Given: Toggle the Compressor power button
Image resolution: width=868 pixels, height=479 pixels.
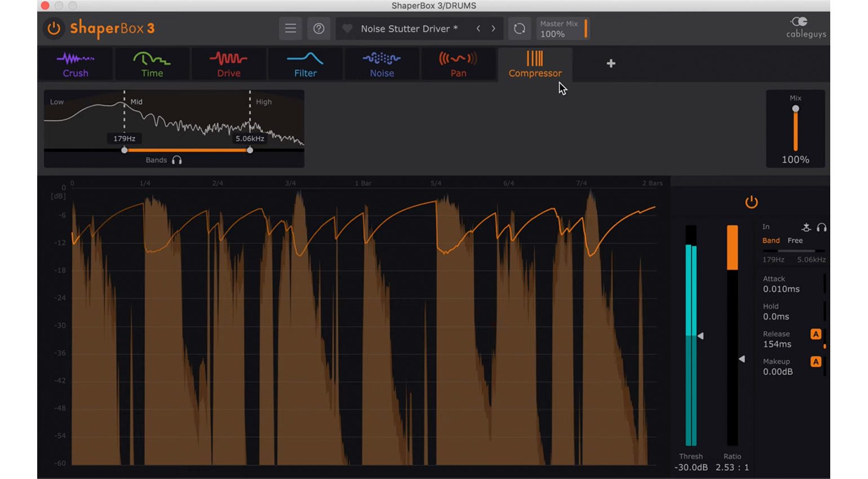Looking at the screenshot, I should [x=751, y=202].
